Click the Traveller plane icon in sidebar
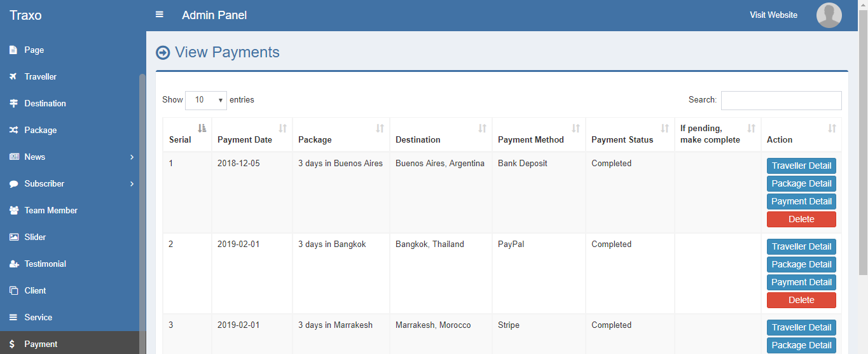 click(13, 76)
